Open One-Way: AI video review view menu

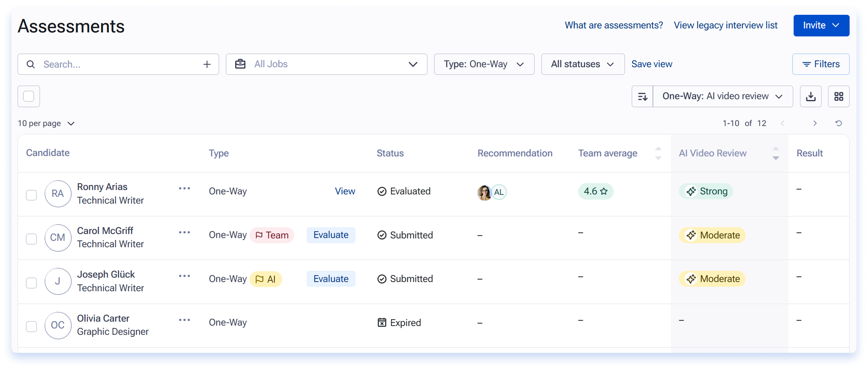(722, 96)
